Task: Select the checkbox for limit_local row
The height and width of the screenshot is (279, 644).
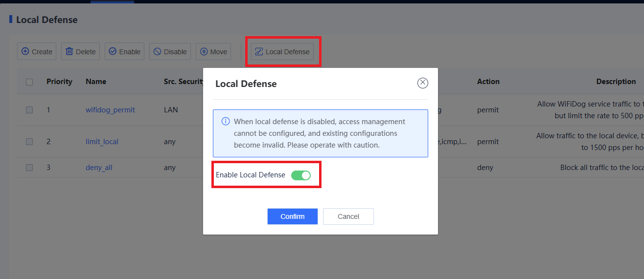Action: tap(29, 142)
